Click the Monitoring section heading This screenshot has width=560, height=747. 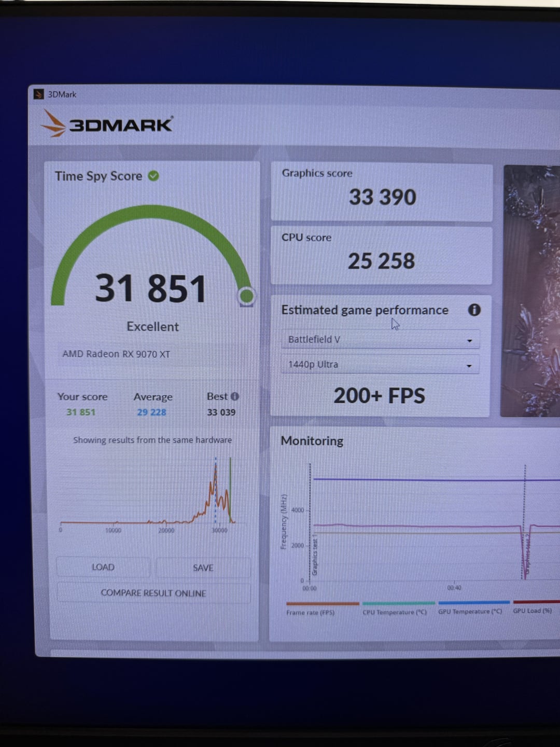point(312,441)
